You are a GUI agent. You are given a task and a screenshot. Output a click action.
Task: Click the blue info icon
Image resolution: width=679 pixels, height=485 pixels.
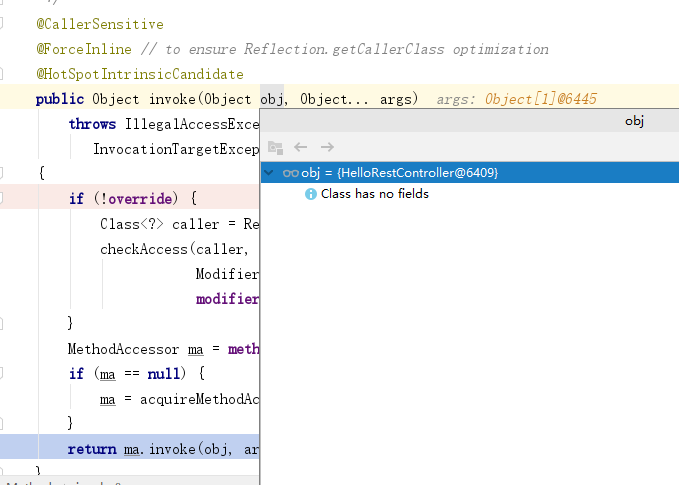(311, 194)
